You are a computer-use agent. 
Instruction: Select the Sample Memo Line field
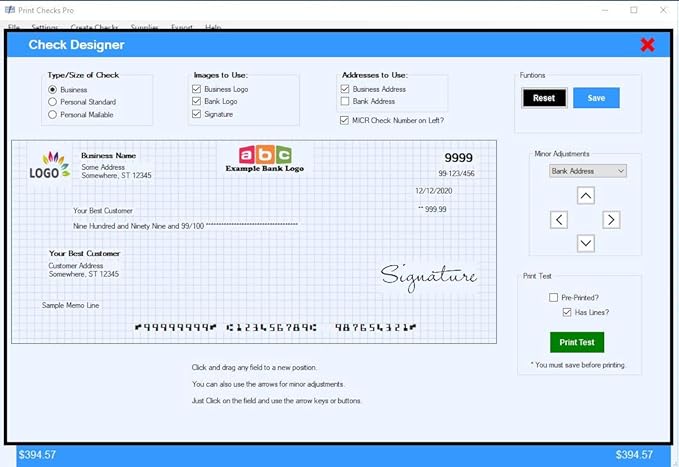pos(71,305)
